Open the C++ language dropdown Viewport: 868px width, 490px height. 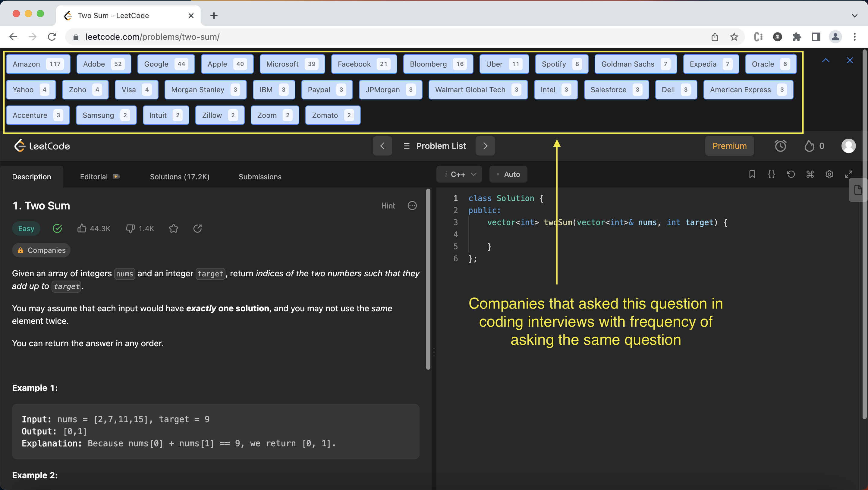click(x=459, y=174)
